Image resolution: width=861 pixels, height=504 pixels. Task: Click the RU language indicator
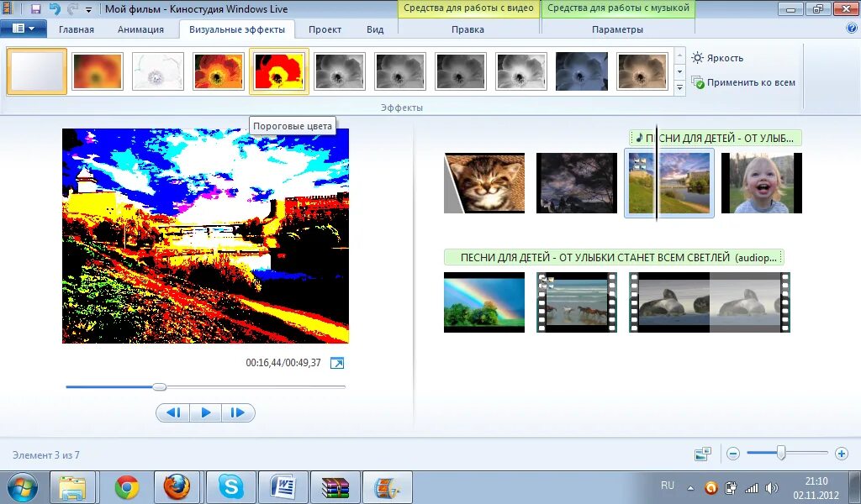point(667,486)
